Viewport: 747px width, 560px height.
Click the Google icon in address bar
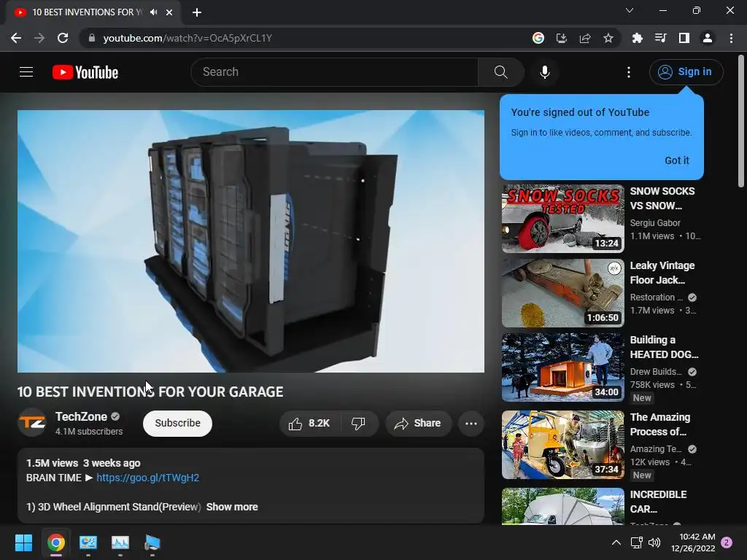(x=538, y=38)
